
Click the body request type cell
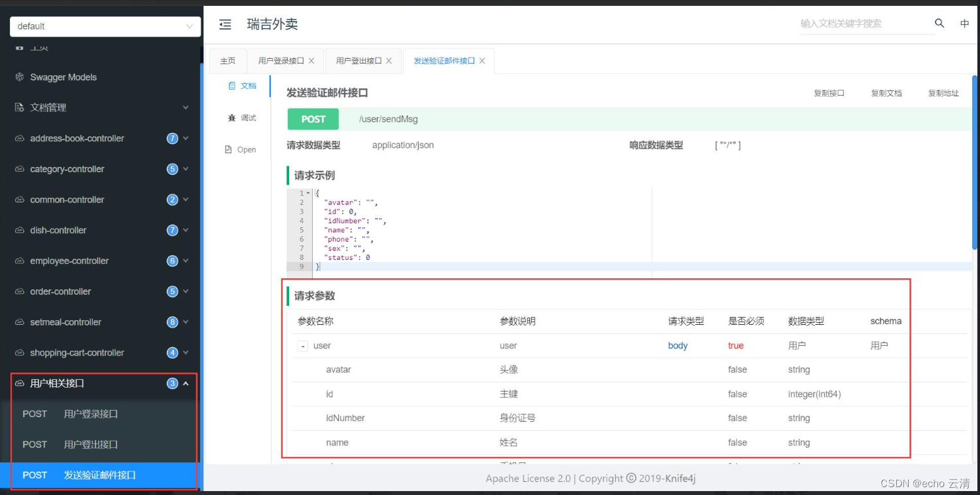[678, 346]
